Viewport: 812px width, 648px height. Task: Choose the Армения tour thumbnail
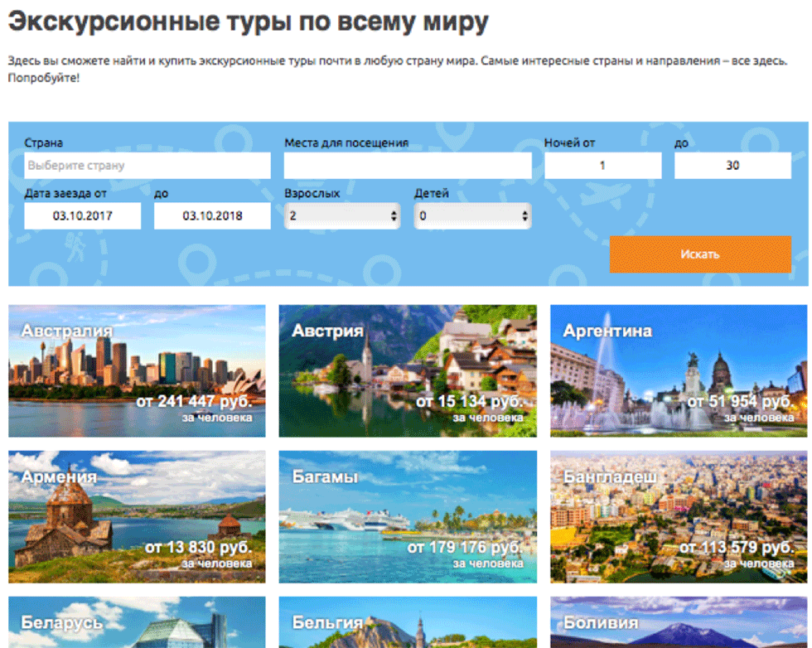[137, 516]
